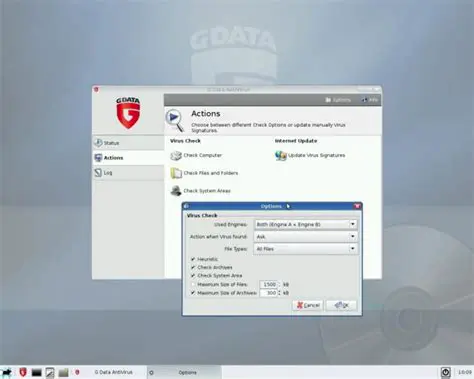Toggle the Check Archives checkbox

coord(193,267)
